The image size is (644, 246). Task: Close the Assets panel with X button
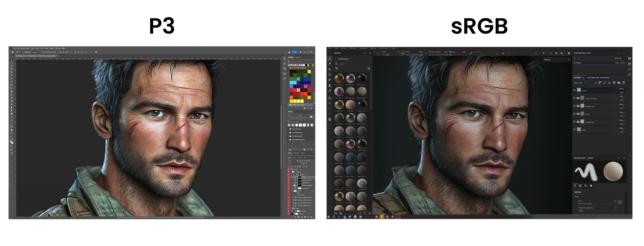[x=370, y=53]
